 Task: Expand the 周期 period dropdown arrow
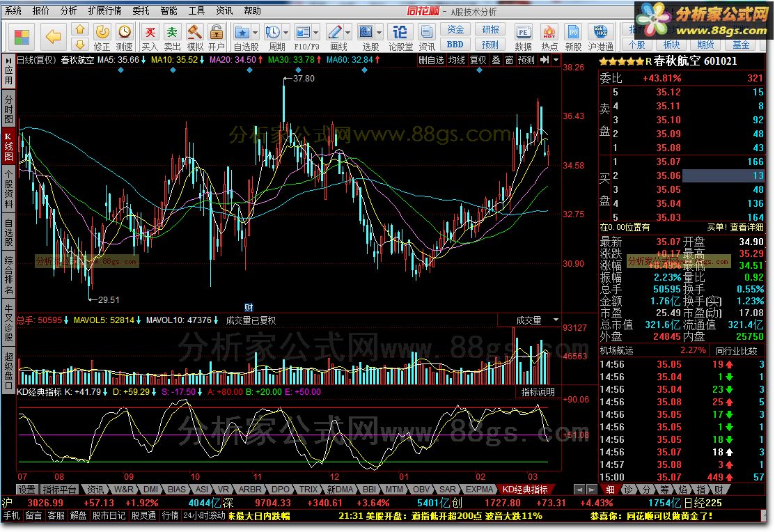tap(285, 33)
